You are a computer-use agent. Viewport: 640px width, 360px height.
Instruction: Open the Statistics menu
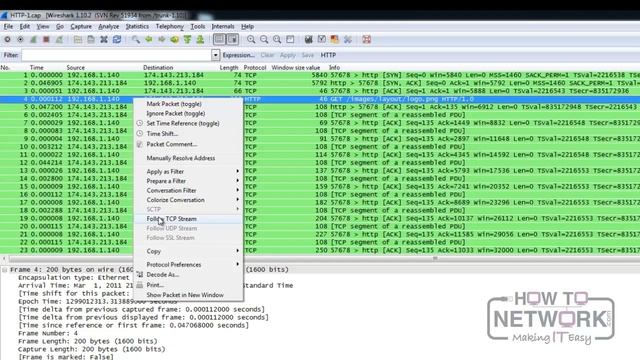[137, 27]
